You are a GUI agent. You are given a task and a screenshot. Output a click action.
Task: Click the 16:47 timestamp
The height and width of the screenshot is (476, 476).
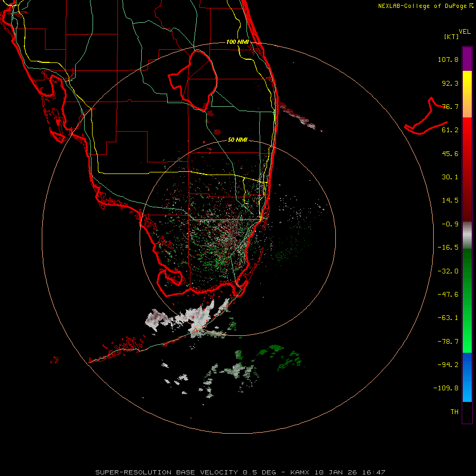[x=374, y=472]
